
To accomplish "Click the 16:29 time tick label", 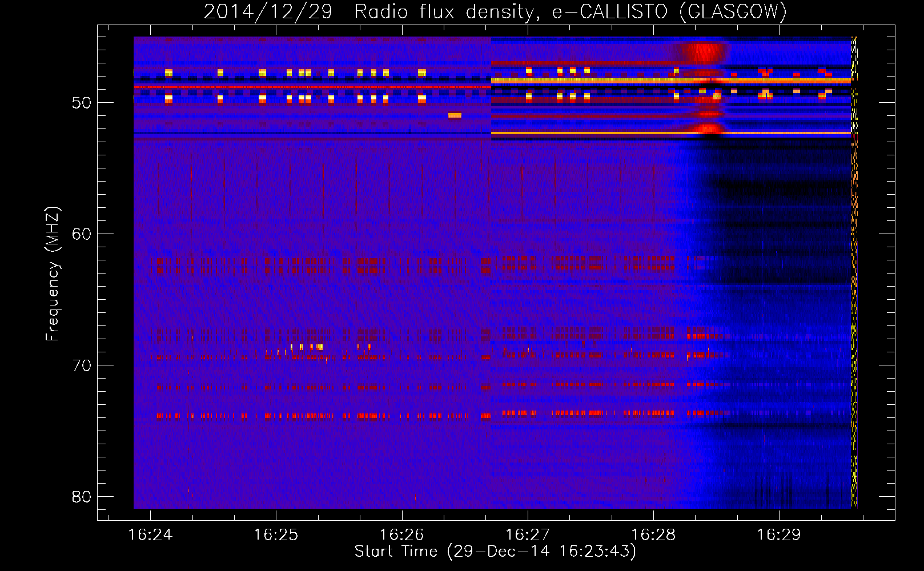I will [779, 535].
